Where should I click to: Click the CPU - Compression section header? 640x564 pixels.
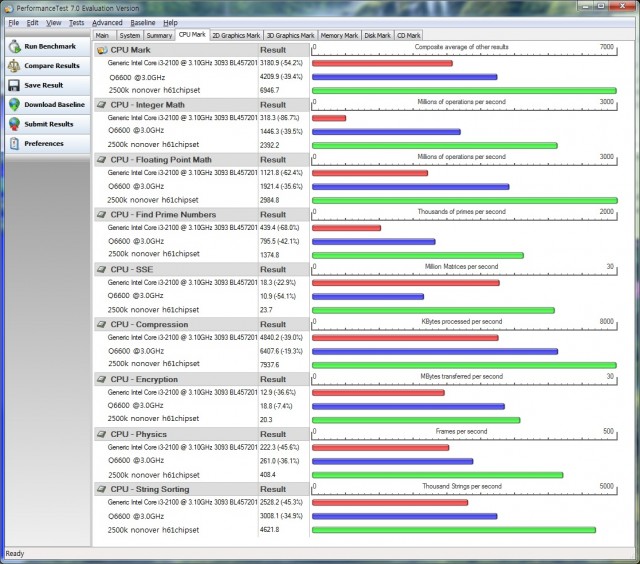coord(149,324)
